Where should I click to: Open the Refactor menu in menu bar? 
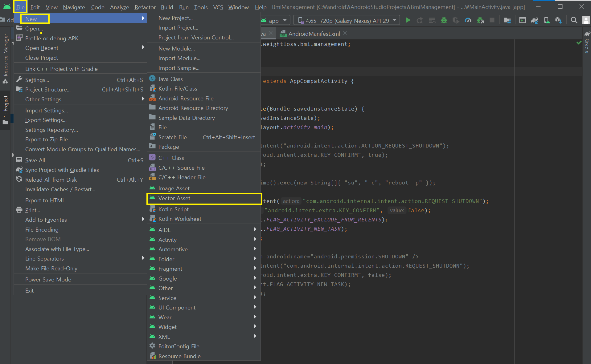[145, 7]
